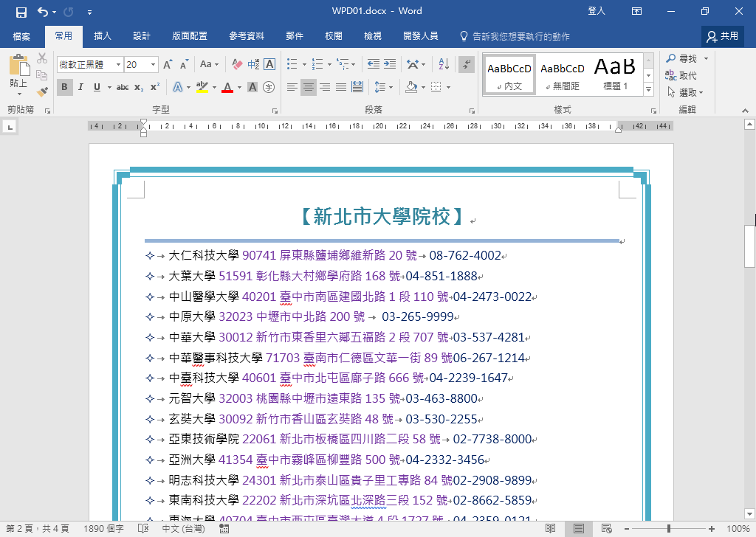
Task: Apply the No Spacing style
Action: tap(563, 75)
